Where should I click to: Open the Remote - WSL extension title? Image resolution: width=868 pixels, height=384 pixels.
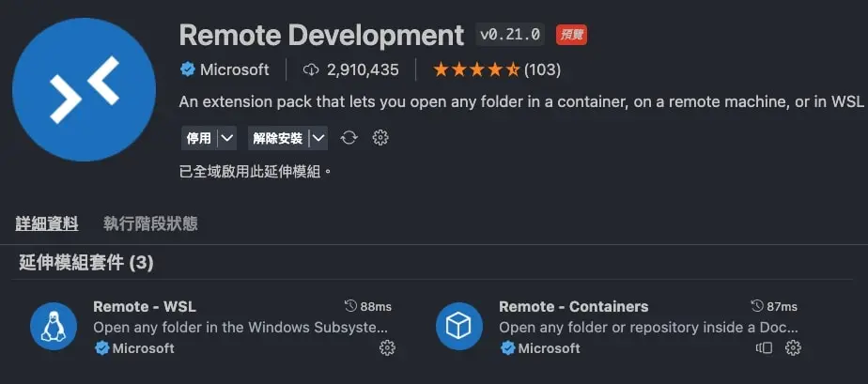tap(145, 307)
